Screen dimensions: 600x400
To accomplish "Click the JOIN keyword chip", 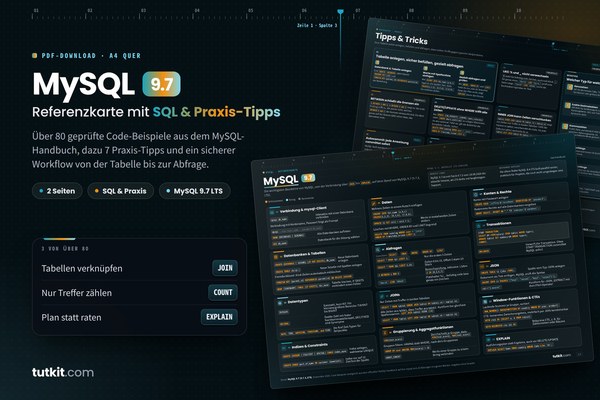I will (225, 268).
